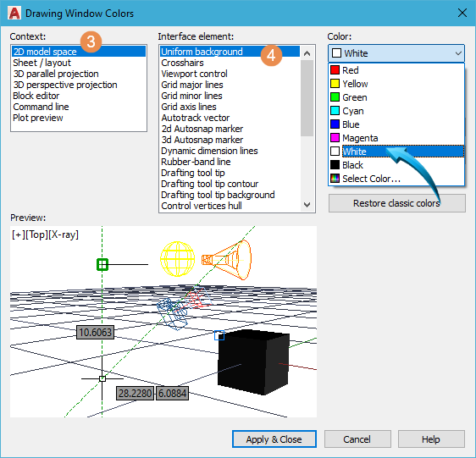Select Blue in the color dropdown
This screenshot has width=476, height=458.
396,124
